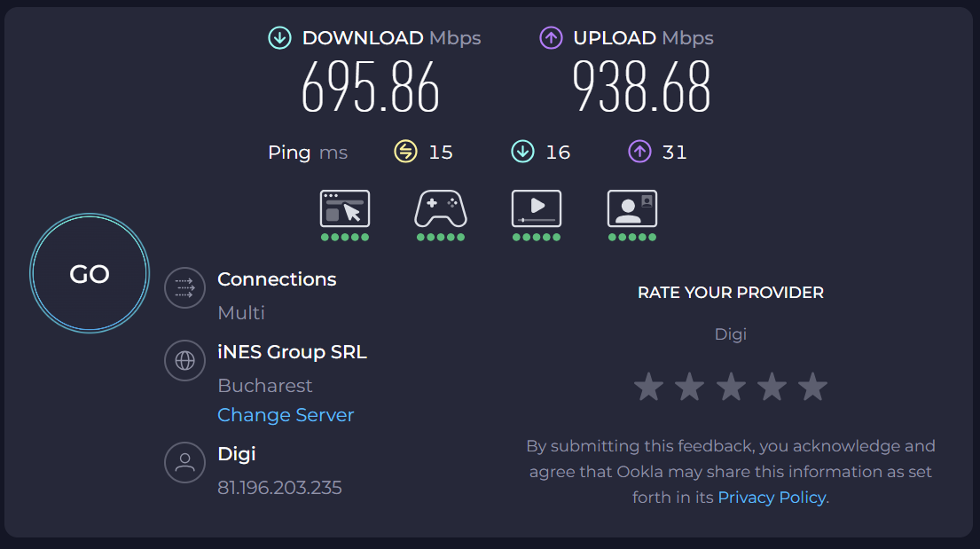Open the Change Server link
This screenshot has width=980, height=549.
pyautogui.click(x=286, y=415)
